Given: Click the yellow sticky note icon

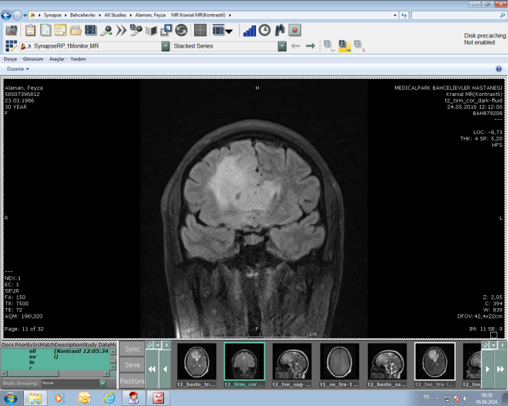Looking at the screenshot, I should click(x=60, y=30).
